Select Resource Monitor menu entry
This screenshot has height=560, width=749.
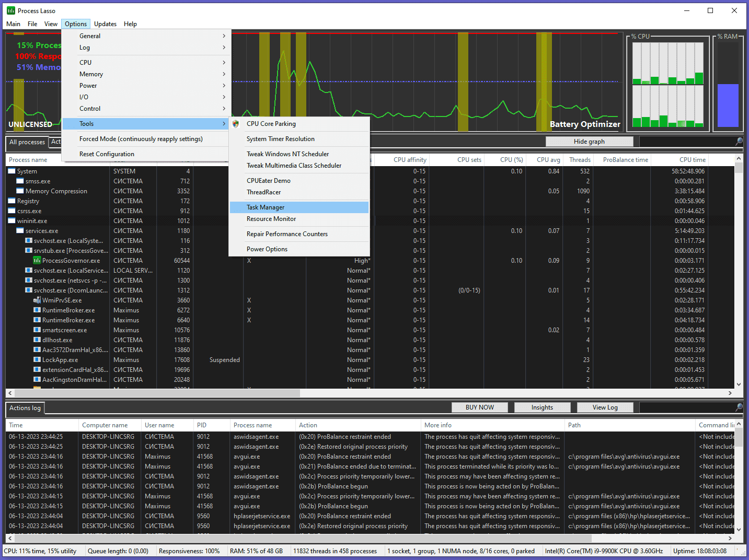[x=271, y=219]
